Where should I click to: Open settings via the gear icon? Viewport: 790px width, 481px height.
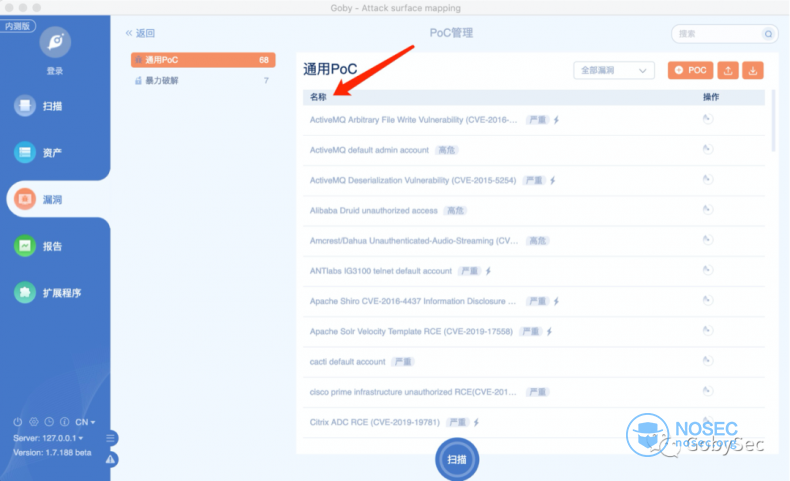point(34,422)
